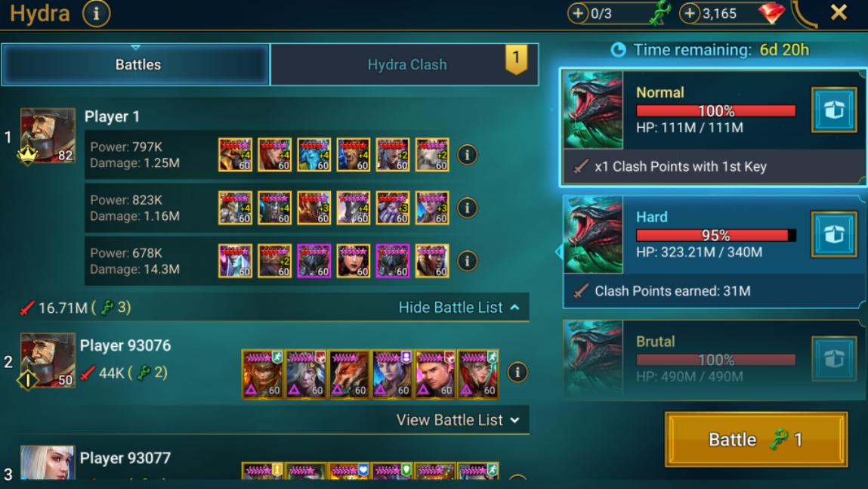Expand Player 93076 with View Battle List
The image size is (868, 489).
tap(458, 420)
